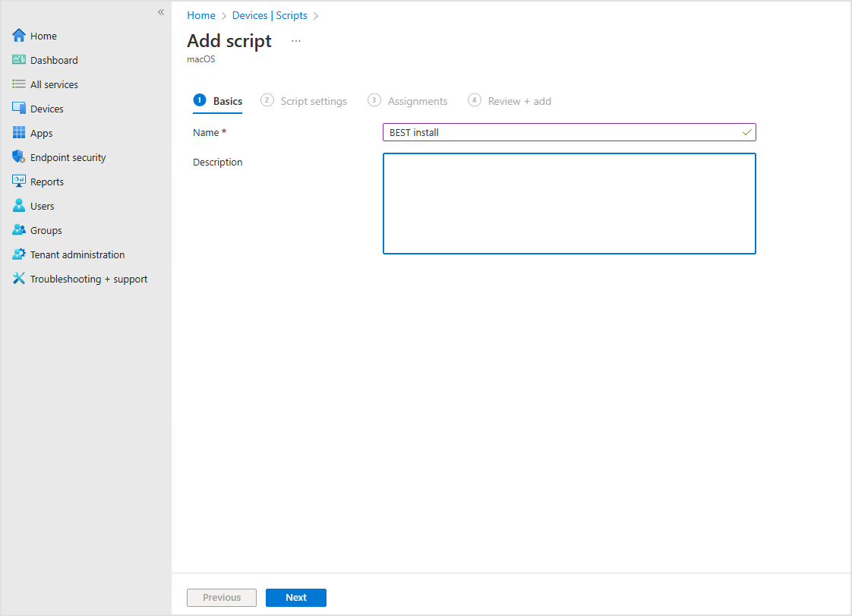Click the Home icon in sidebar

click(x=18, y=35)
